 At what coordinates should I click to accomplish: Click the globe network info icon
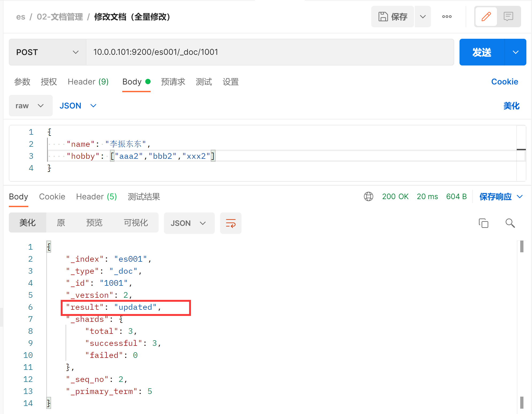pyautogui.click(x=368, y=196)
